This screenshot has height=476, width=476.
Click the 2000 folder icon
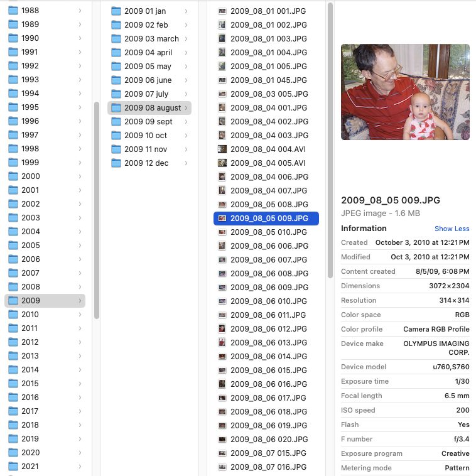(13, 176)
